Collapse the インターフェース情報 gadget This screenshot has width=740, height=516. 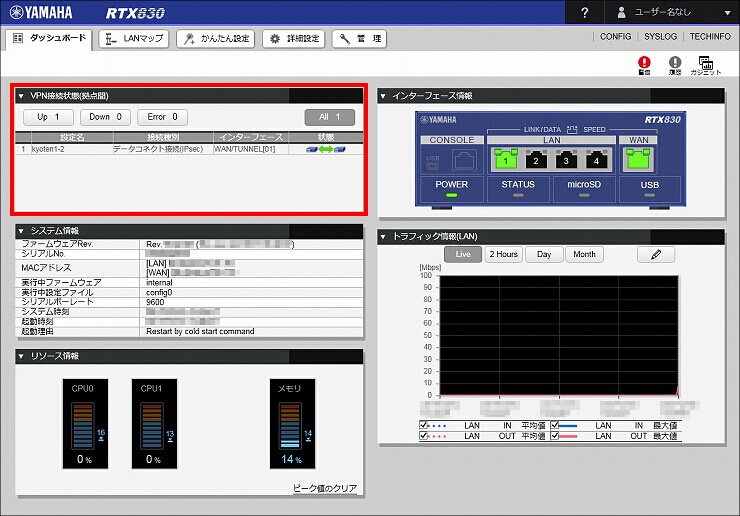383,96
